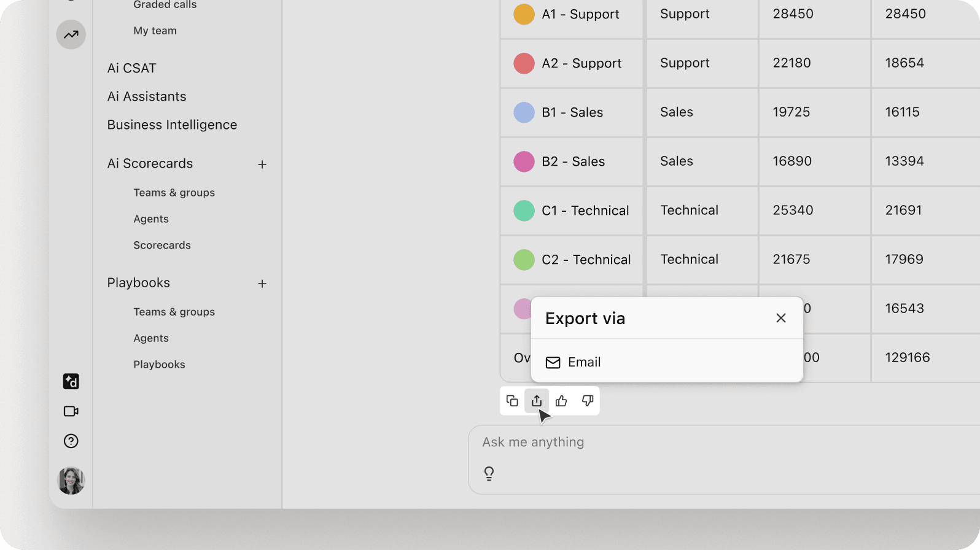Give thumbs down to the response
Screen dimensions: 980x550
pos(587,401)
